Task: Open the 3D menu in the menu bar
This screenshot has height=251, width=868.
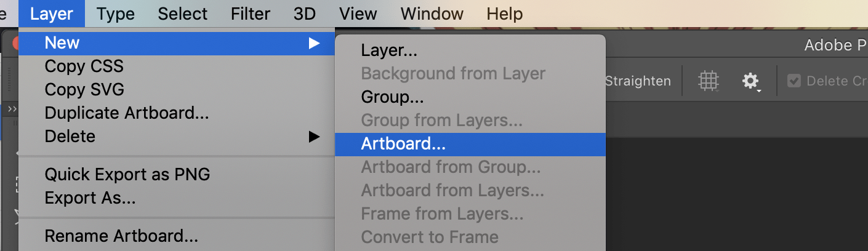Action: coord(304,14)
